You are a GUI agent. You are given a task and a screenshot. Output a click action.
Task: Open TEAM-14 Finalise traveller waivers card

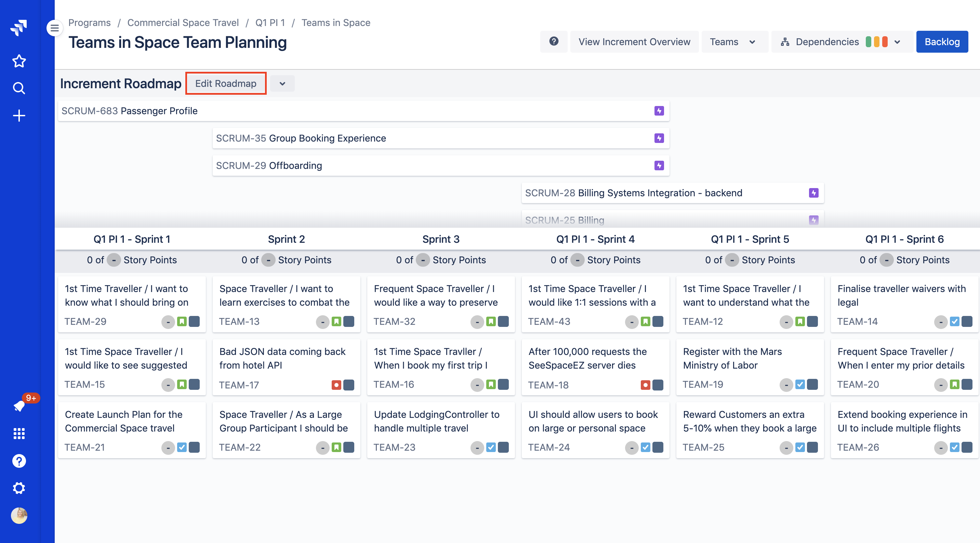[x=904, y=304]
